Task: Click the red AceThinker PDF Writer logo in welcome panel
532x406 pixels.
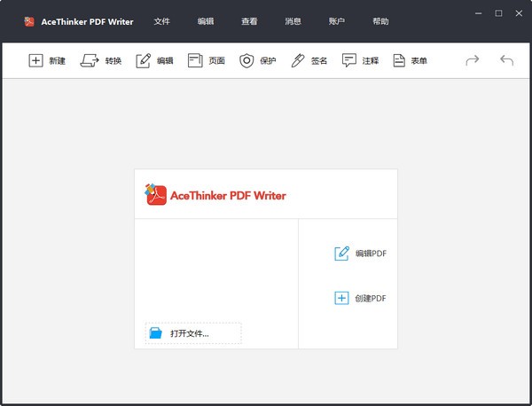Action: click(x=156, y=194)
